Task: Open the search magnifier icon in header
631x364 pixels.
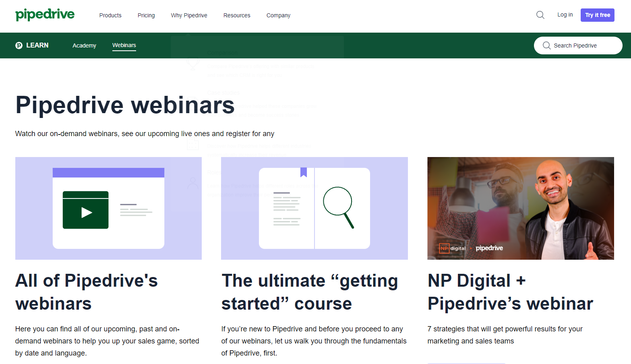Action: 540,15
